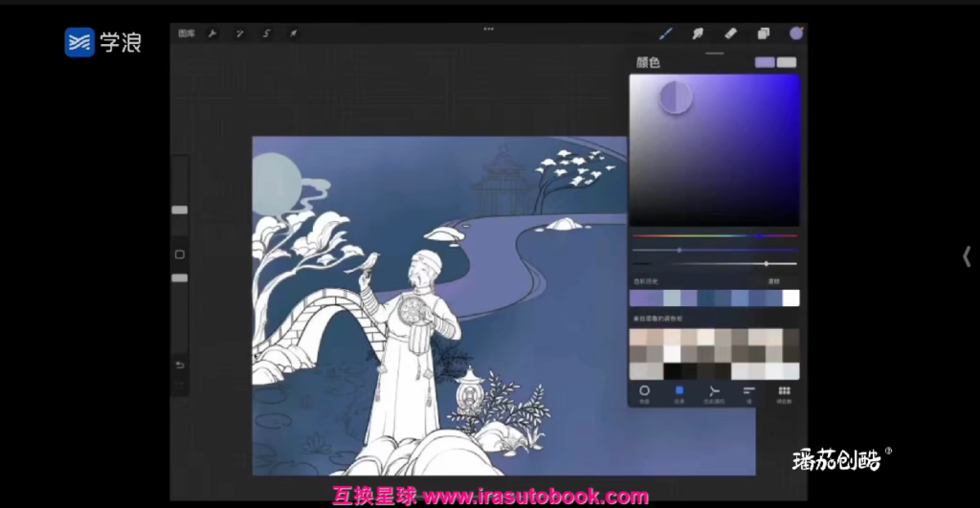Select the Eraser tool
The image size is (980, 508).
pos(730,33)
